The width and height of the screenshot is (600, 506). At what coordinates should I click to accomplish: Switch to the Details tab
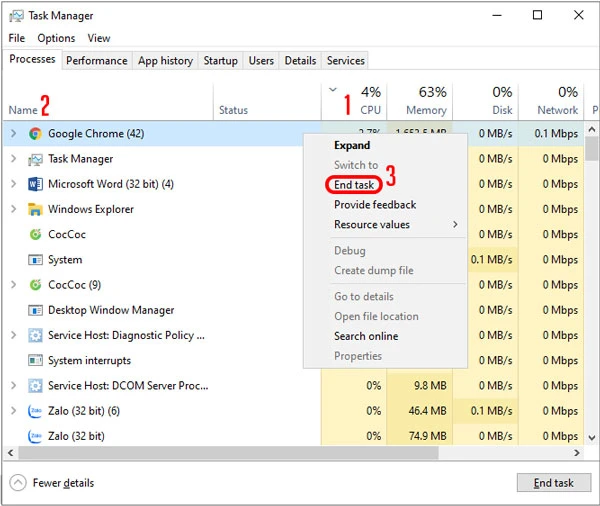[x=300, y=61]
